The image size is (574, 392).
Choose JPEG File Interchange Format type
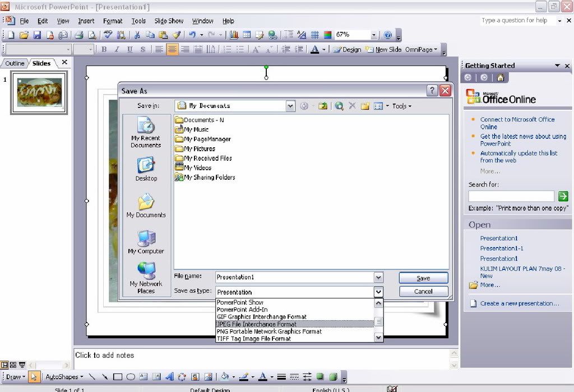(x=295, y=324)
